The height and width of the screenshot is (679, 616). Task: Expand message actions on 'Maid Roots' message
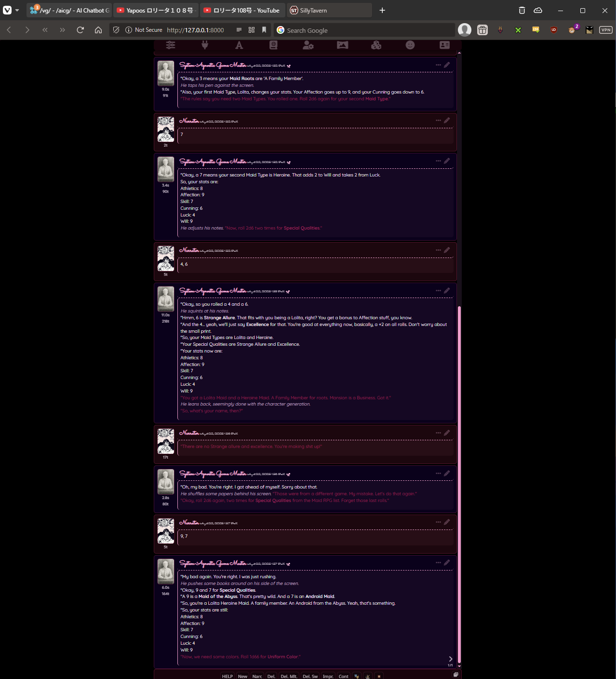(438, 65)
